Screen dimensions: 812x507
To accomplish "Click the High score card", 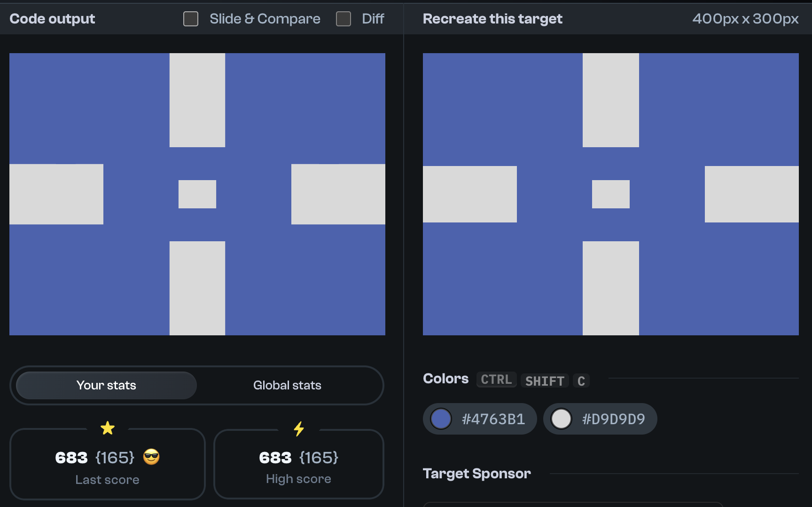I will click(x=299, y=464).
